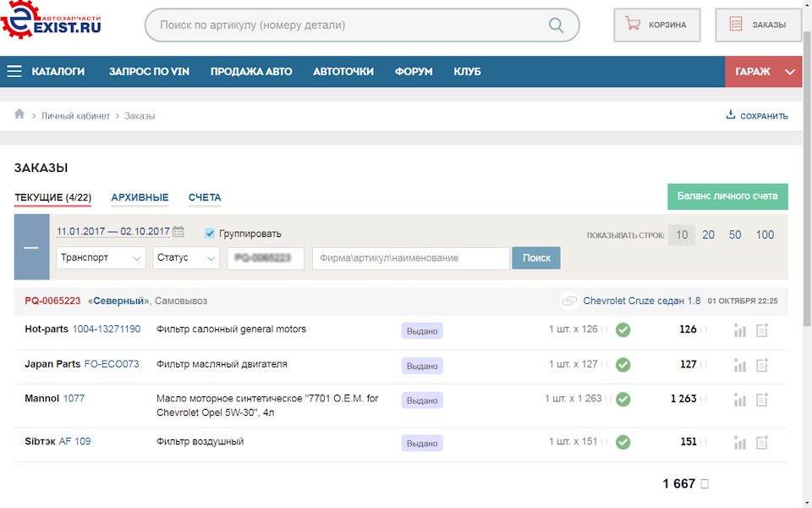Go to home via breadcrumb house icon
This screenshot has width=812, height=508.
click(19, 114)
